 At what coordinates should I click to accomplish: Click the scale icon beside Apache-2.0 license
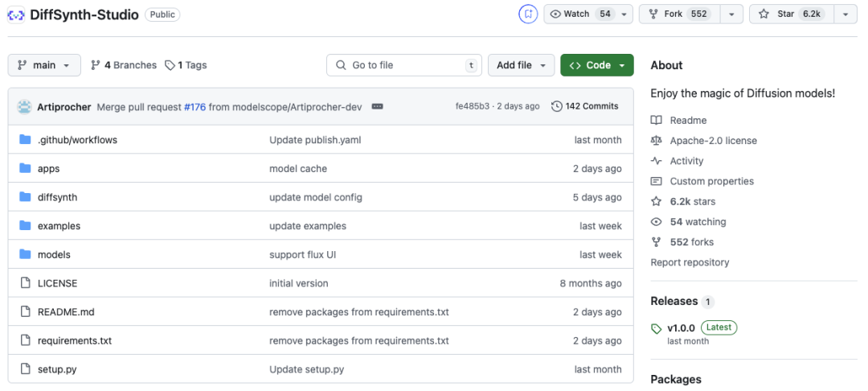pyautogui.click(x=657, y=141)
